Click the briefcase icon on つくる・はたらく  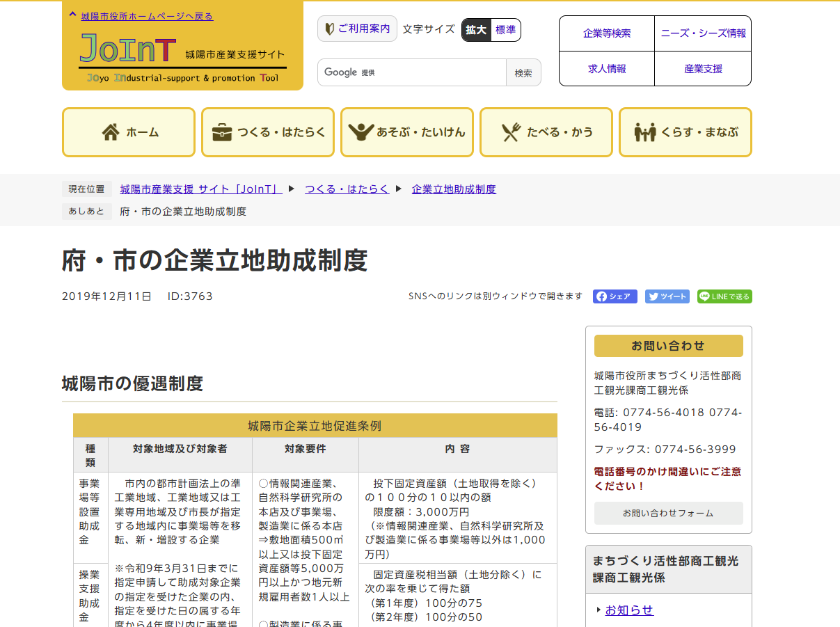[222, 132]
